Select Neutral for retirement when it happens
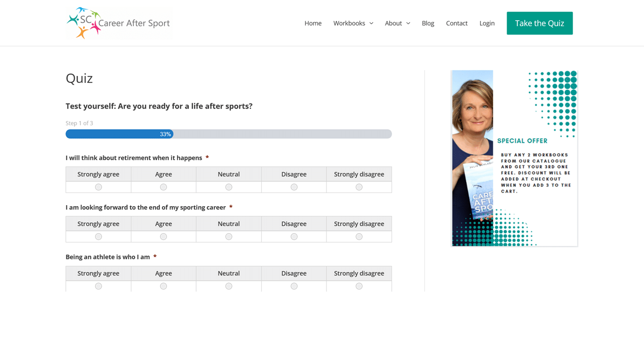 [x=229, y=187]
